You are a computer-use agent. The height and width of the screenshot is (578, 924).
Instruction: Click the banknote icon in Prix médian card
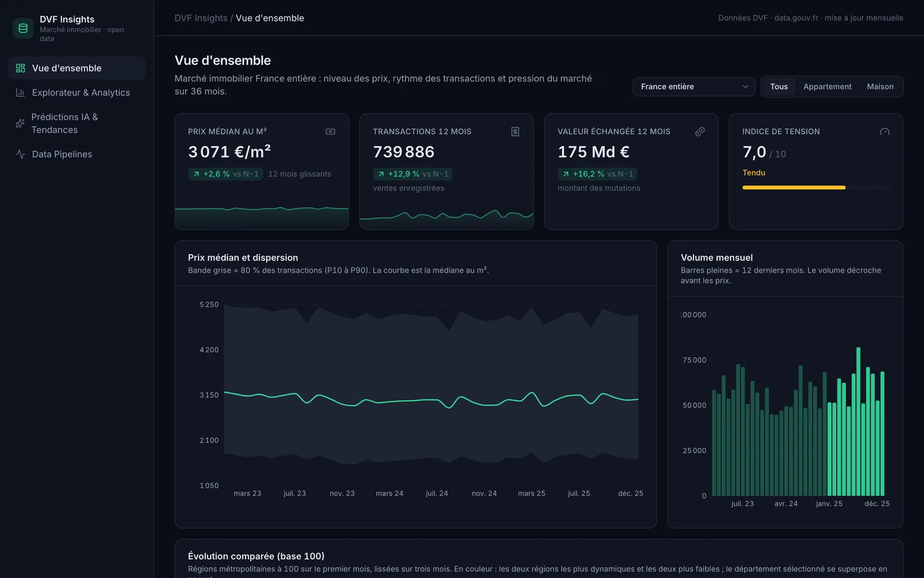click(x=330, y=132)
